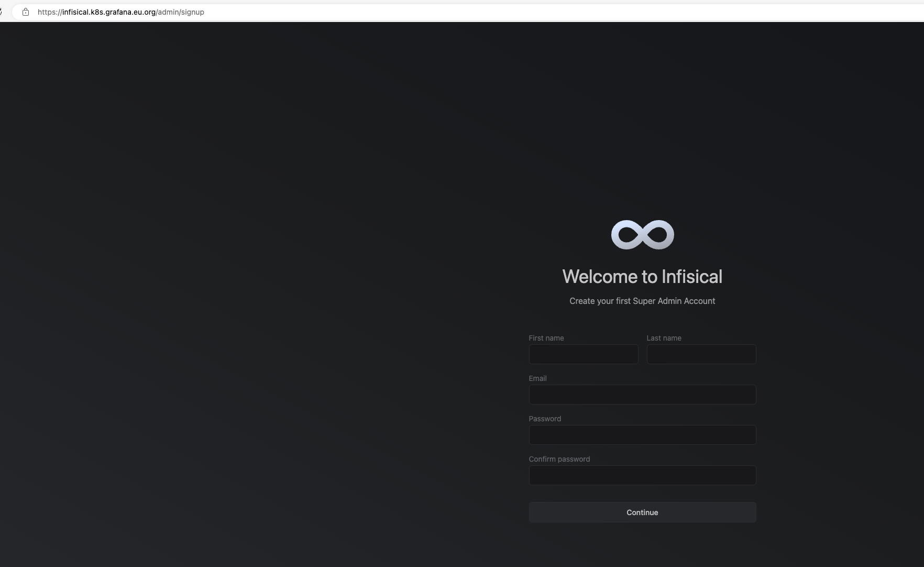Click the Email field label
Viewport: 924px width, 567px height.
(537, 378)
